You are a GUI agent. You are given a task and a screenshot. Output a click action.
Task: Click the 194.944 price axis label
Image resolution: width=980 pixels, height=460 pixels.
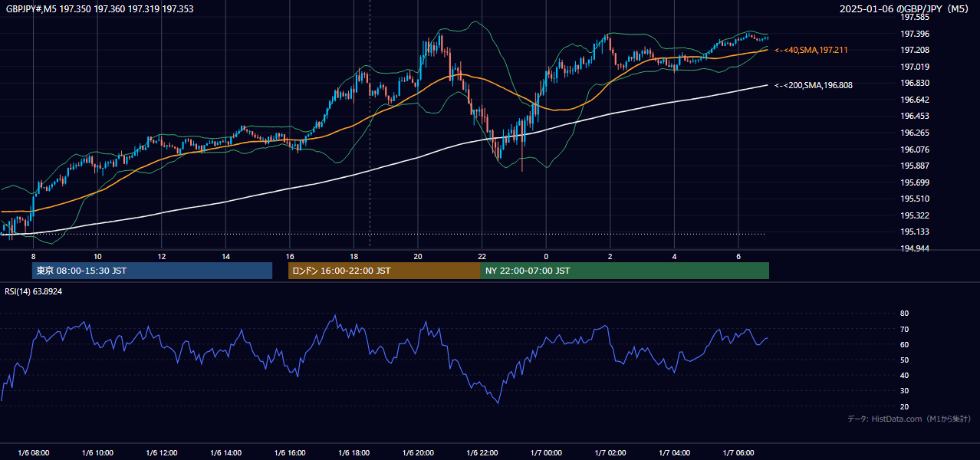(x=915, y=248)
